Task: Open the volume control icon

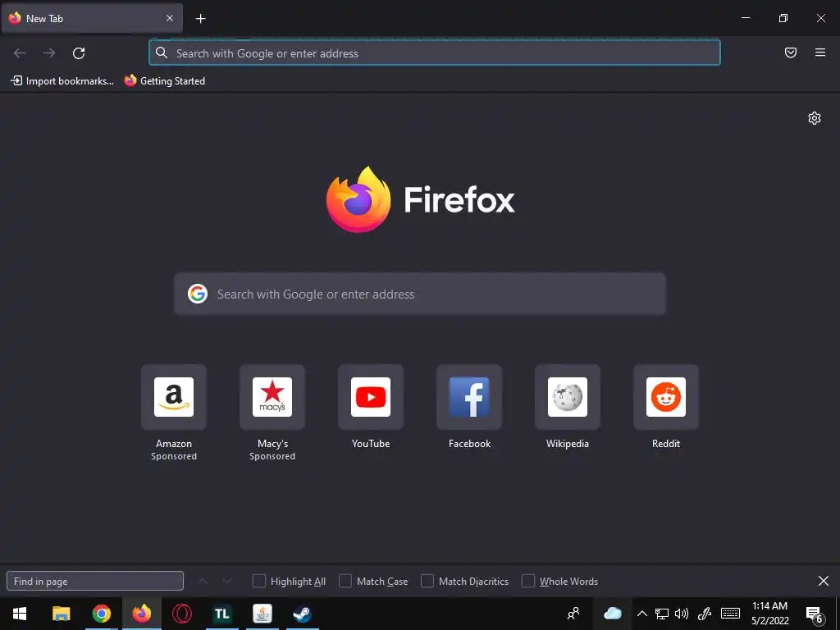Action: pos(682,614)
